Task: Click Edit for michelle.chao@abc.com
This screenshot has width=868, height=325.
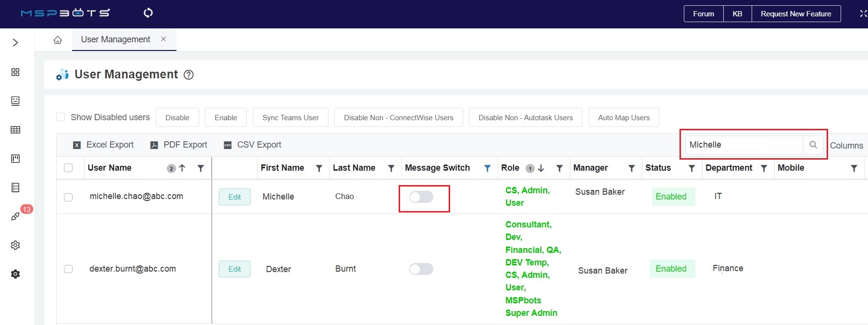Action: coord(235,197)
